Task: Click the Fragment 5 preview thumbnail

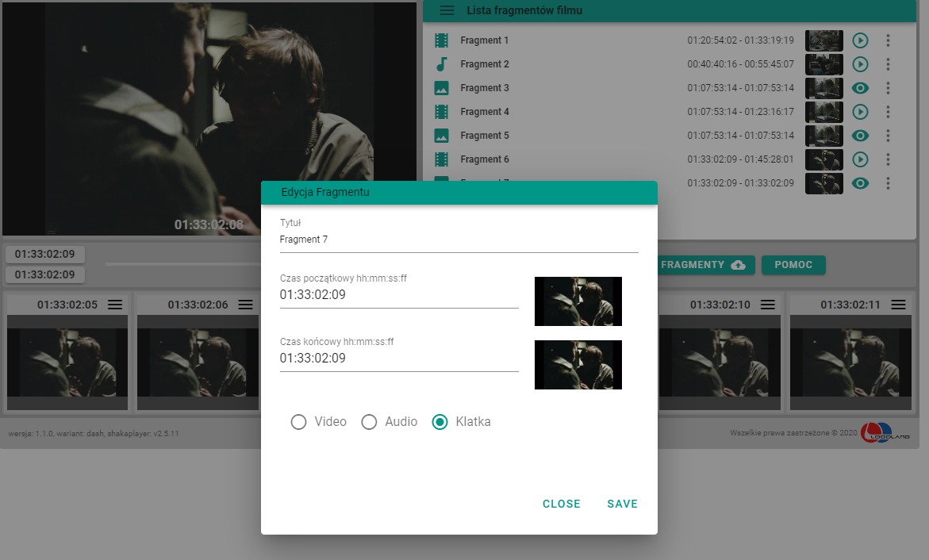Action: pyautogui.click(x=824, y=136)
